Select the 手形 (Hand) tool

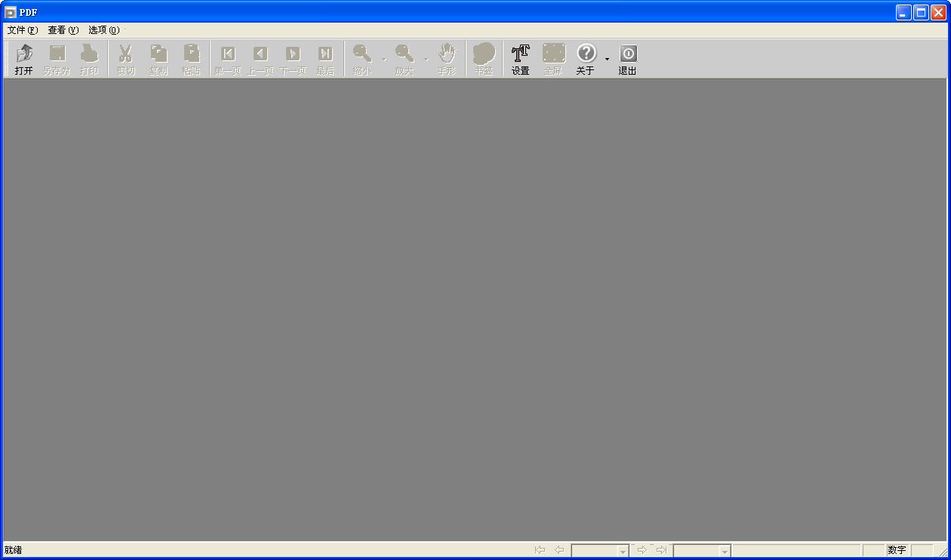tap(447, 59)
